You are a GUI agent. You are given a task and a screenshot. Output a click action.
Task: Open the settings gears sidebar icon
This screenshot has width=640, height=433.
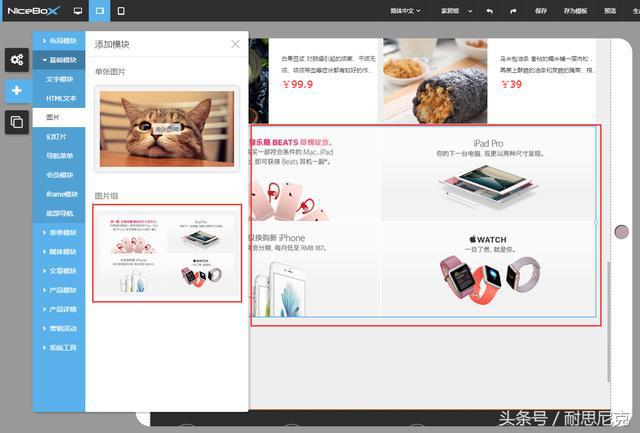pos(17,60)
